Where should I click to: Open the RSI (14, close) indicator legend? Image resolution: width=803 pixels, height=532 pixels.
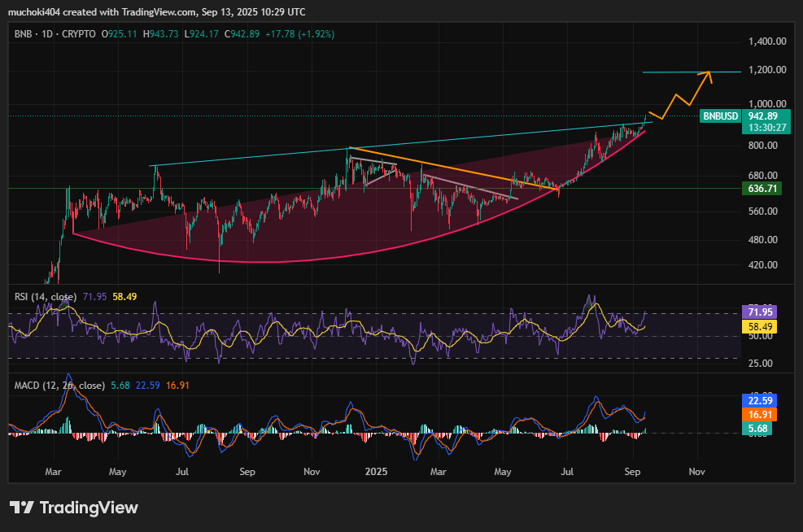pyautogui.click(x=46, y=297)
